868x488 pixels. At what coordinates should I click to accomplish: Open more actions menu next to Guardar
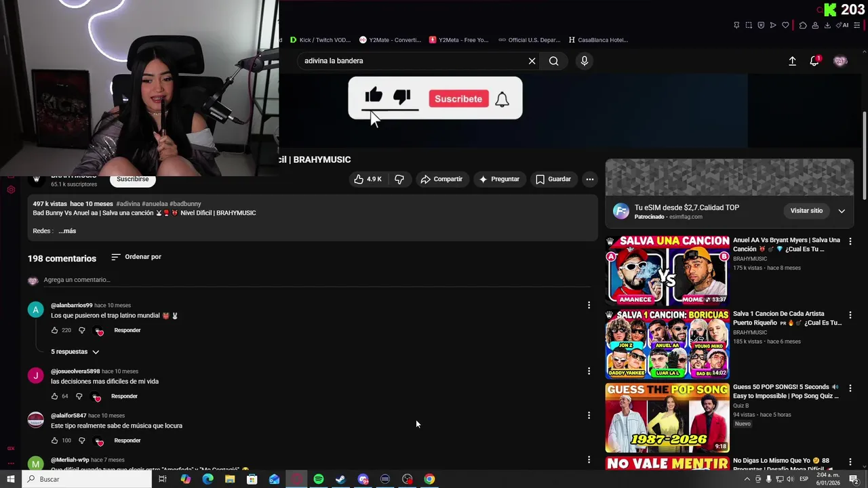[590, 179]
